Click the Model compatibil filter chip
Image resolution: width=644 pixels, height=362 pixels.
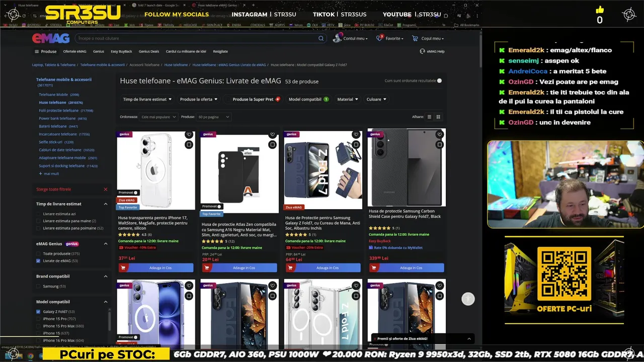point(308,99)
